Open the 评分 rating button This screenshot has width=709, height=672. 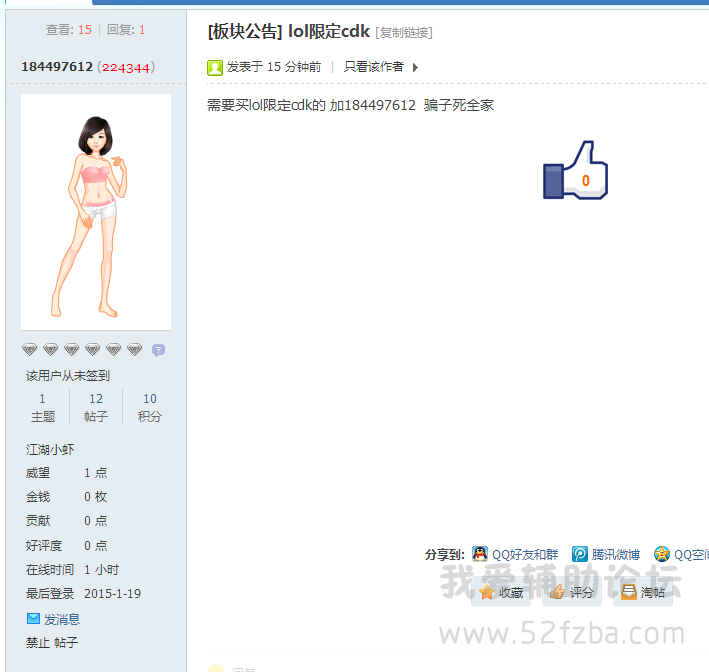572,592
